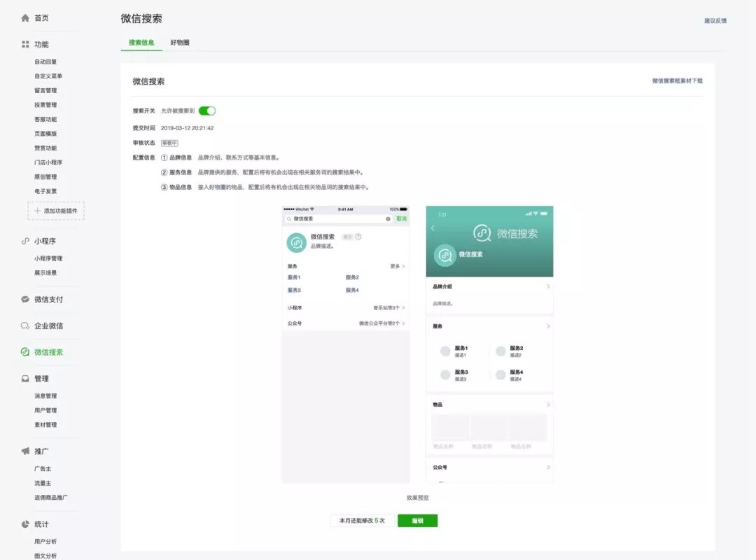Open 用户分析 in sidebar
756x560 pixels.
tap(45, 542)
